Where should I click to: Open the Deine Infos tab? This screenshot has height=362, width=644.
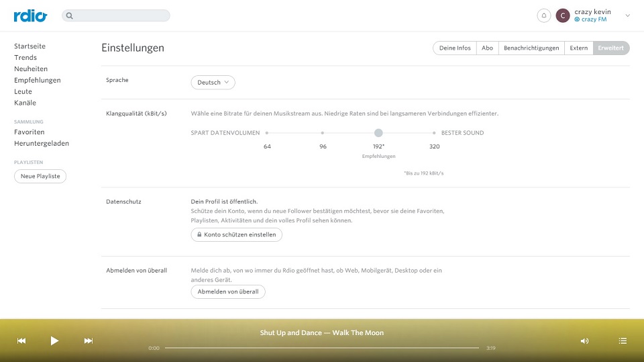455,48
